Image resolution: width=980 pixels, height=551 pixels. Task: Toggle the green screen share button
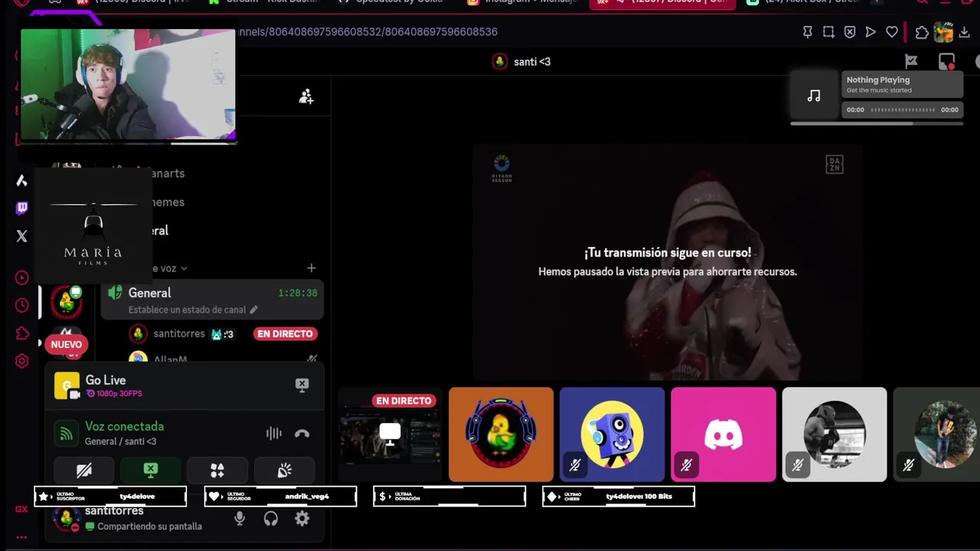(151, 470)
